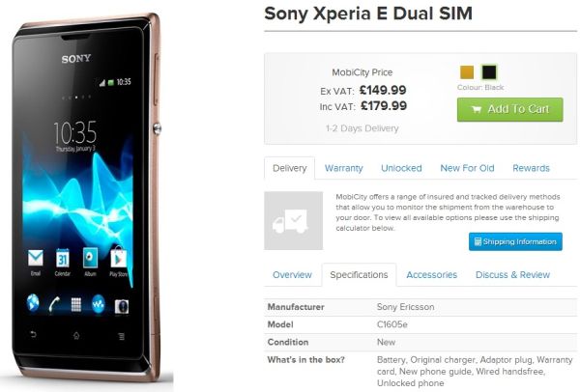Image resolution: width=580 pixels, height=392 pixels.
Task: Open the Walkman music icon in dock
Action: [98, 304]
